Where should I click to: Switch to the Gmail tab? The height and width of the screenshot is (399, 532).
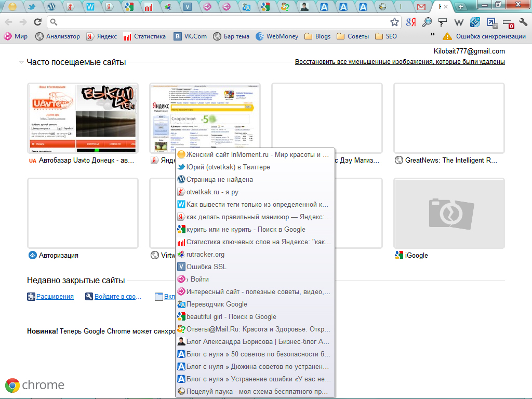[421, 7]
